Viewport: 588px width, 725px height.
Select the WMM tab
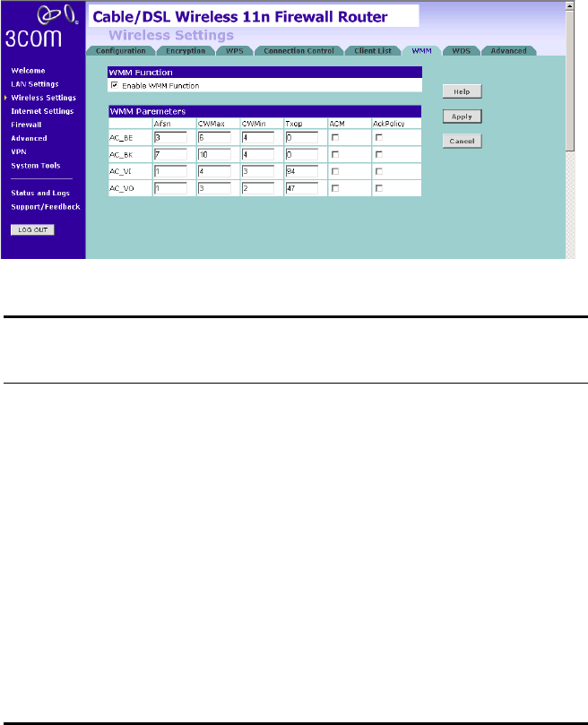tap(421, 51)
